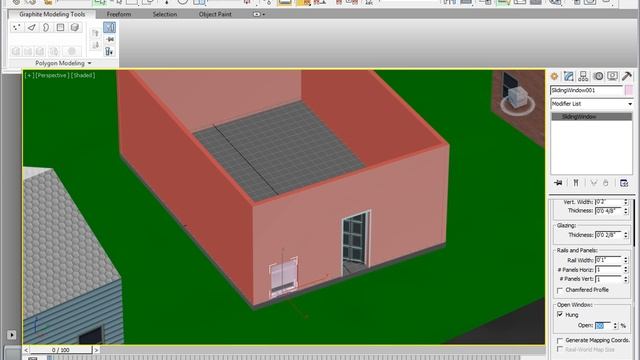The image size is (640, 360).
Task: Click the # Panels Vert value field
Action: click(609, 279)
